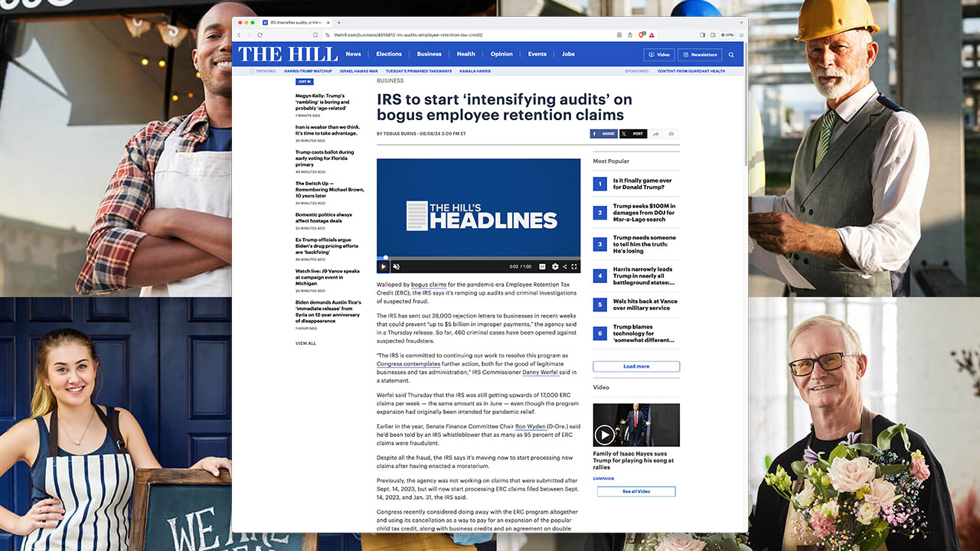Click the Just In label
The height and width of the screenshot is (551, 980).
[305, 81]
